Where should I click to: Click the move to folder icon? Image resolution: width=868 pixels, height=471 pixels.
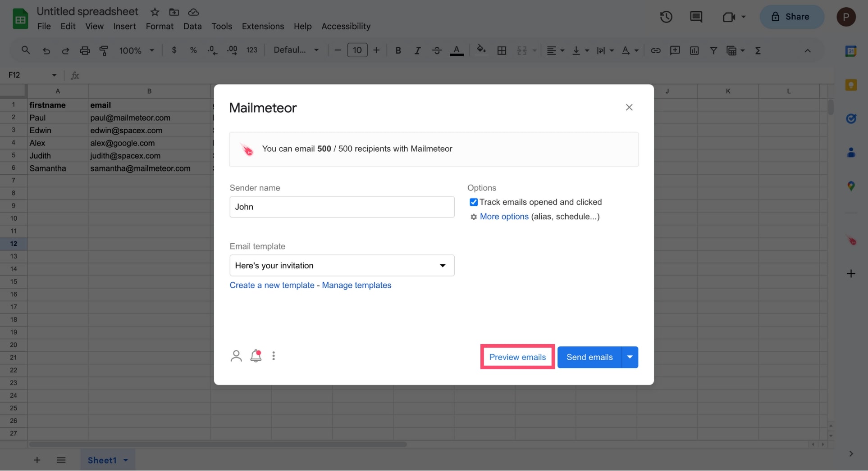click(174, 12)
